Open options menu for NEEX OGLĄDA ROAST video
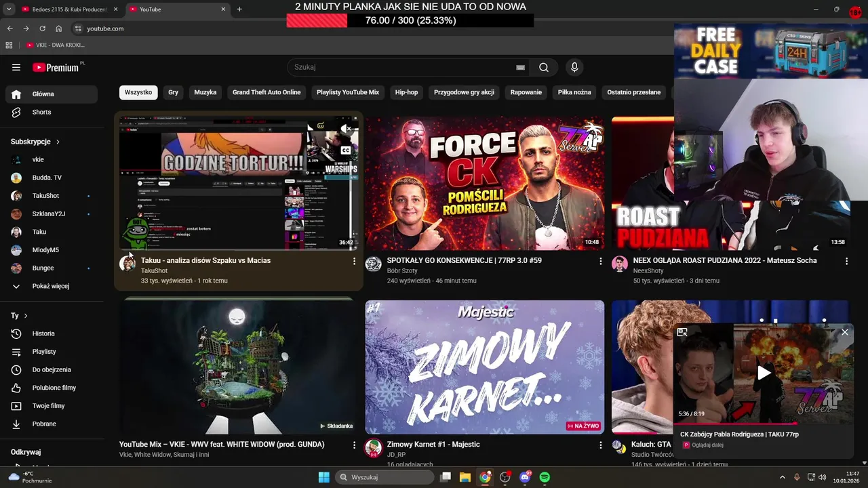This screenshot has height=488, width=868. tap(846, 261)
